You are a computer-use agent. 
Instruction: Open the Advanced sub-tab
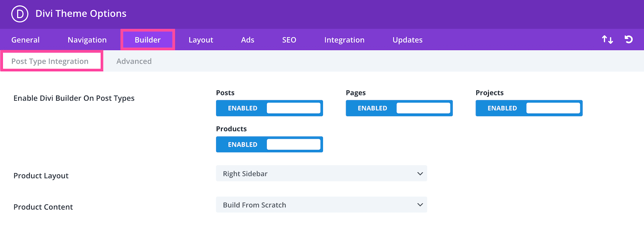click(x=134, y=61)
